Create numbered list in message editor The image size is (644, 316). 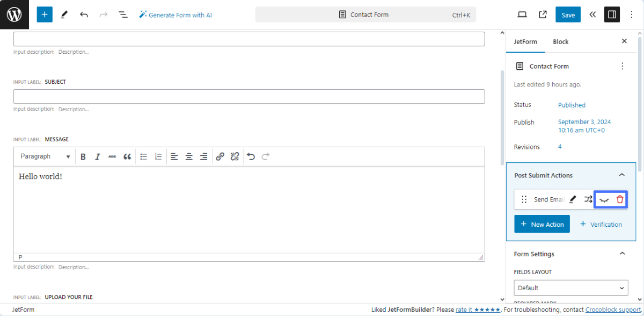158,156
